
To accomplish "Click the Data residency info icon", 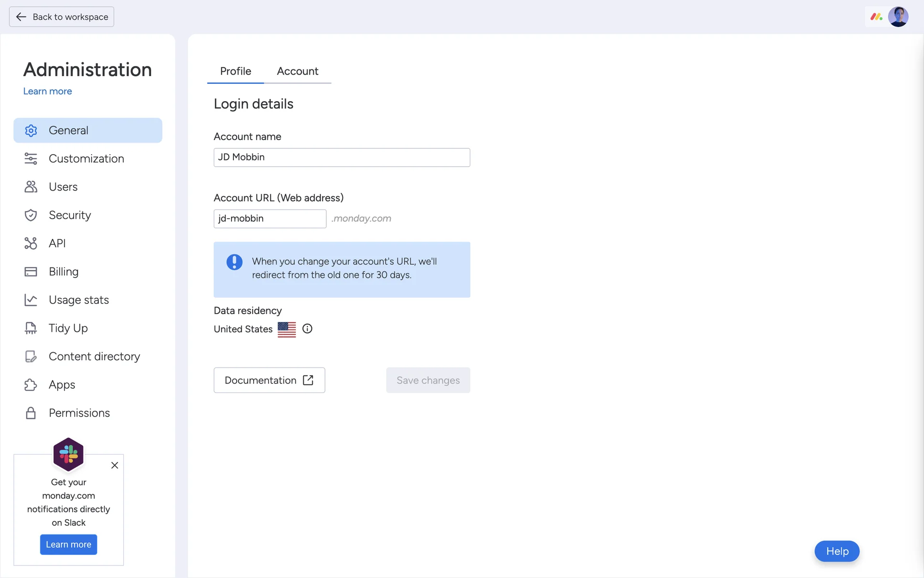I will (x=307, y=329).
